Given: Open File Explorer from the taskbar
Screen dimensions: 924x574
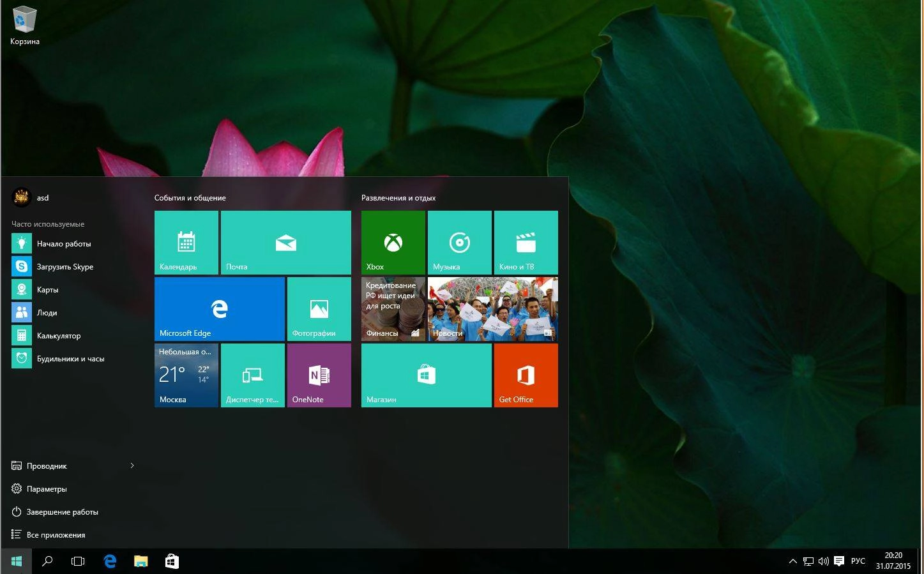Looking at the screenshot, I should (x=140, y=561).
